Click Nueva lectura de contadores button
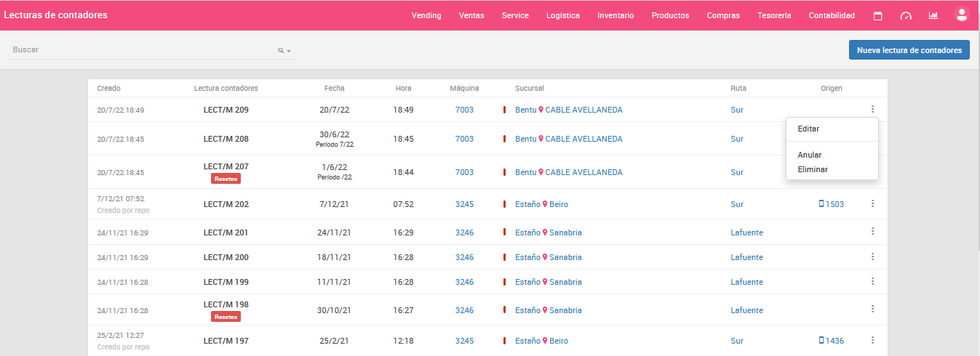Screen dimensions: 980x356 pos(909,50)
